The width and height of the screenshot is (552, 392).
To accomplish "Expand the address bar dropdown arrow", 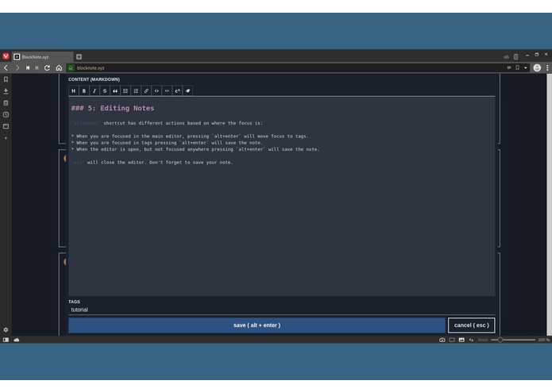I will point(526,68).
